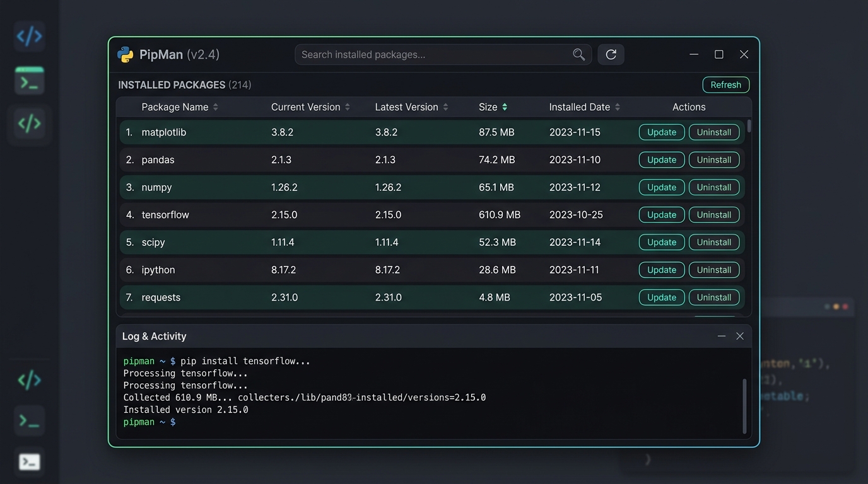Click the 'Collected 610.9 MB' log line

click(305, 398)
